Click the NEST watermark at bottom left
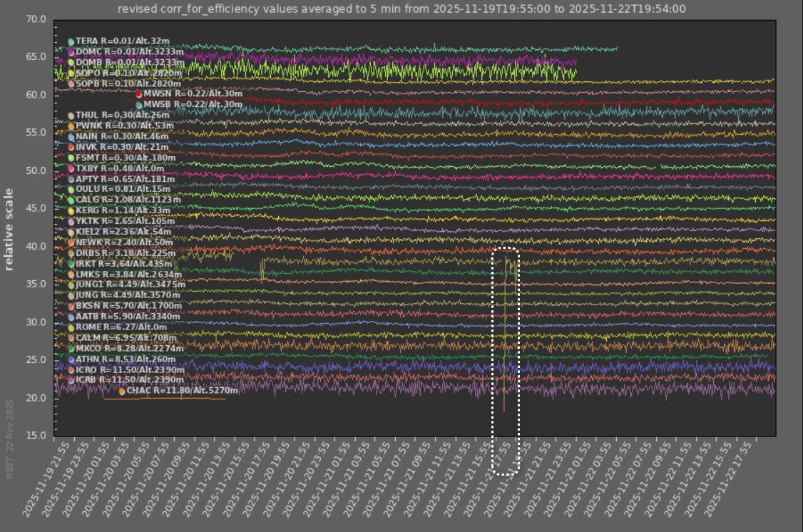 (10, 439)
